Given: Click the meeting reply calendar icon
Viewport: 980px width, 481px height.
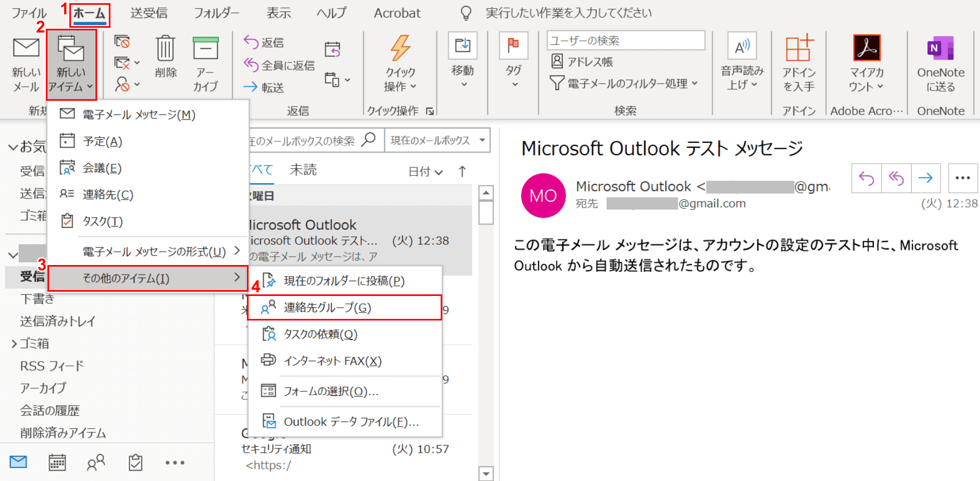Looking at the screenshot, I should (x=332, y=50).
